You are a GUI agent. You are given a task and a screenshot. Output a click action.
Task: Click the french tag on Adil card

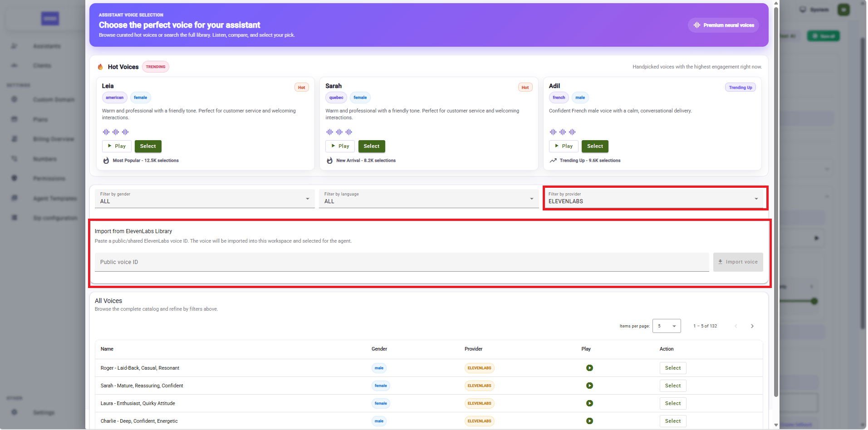click(559, 98)
